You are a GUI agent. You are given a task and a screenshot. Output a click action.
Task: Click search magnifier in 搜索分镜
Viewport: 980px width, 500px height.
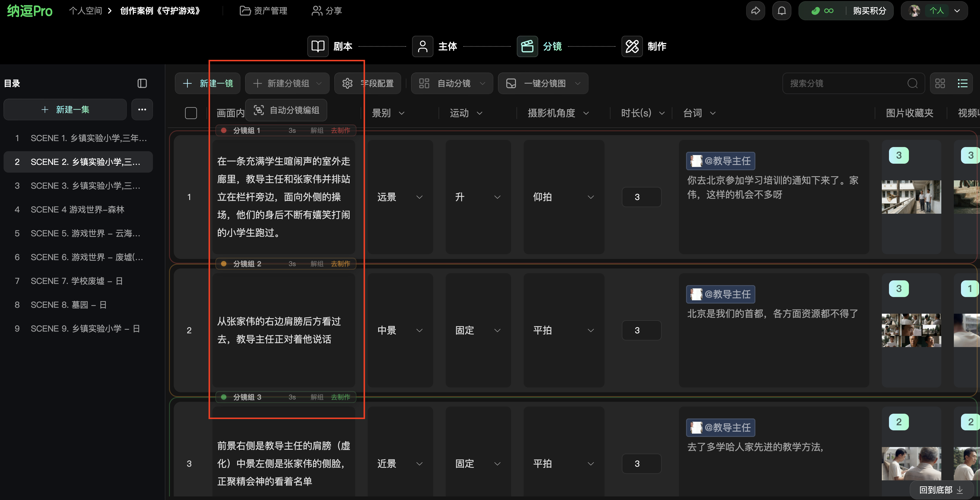[x=912, y=83]
